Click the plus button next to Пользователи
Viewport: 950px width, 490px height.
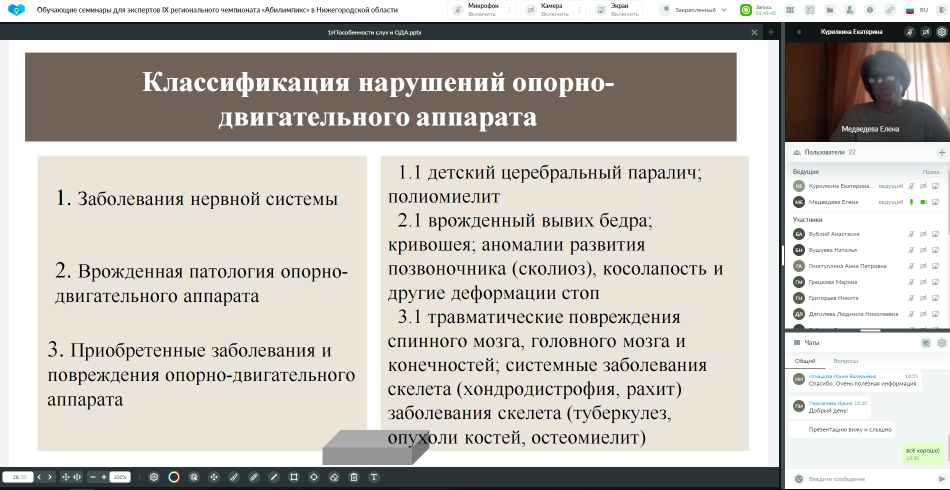tap(941, 152)
